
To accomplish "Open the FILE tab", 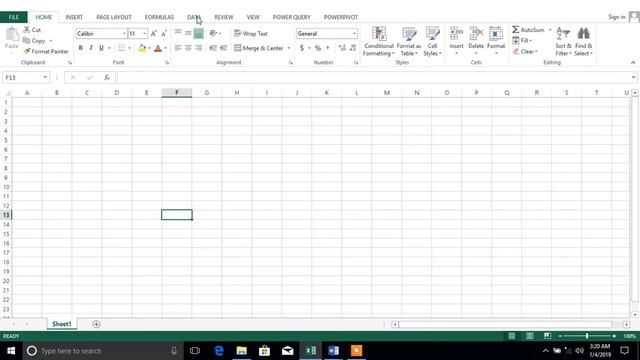I will 13,17.
